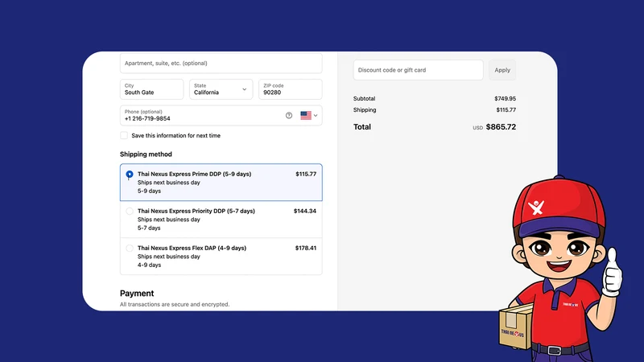Click the phone help question mark icon
The width and height of the screenshot is (644, 362).
tap(289, 115)
